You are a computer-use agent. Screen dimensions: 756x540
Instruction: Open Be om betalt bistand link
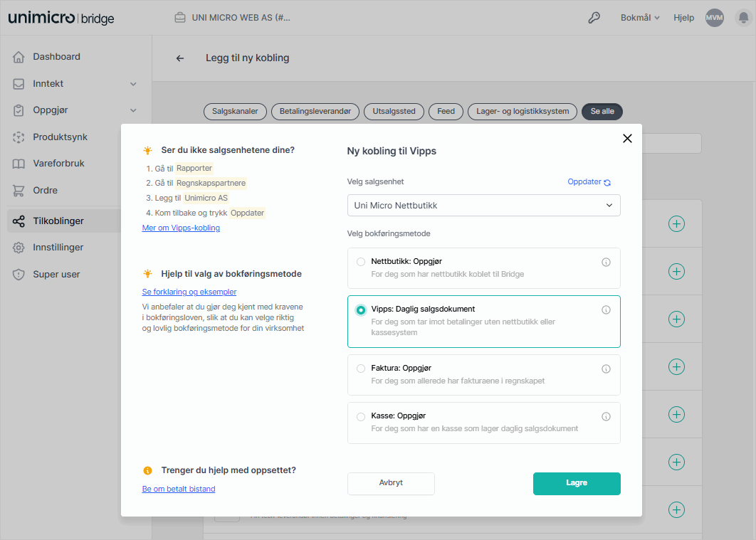[x=179, y=489]
